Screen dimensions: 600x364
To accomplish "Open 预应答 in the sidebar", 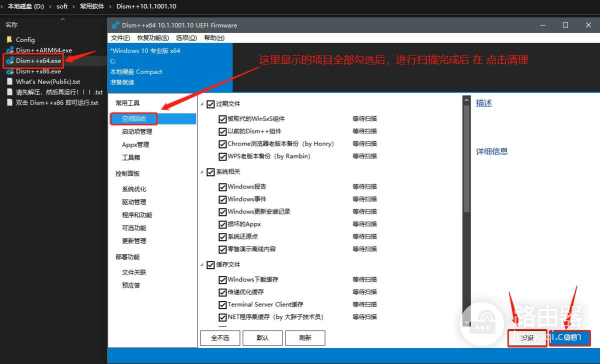I will pos(131,286).
